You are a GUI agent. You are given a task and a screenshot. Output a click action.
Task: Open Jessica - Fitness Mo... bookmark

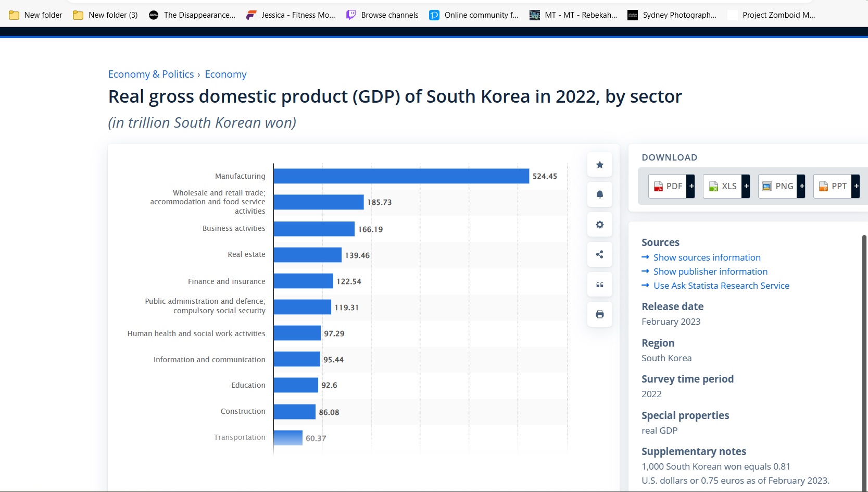pos(291,15)
